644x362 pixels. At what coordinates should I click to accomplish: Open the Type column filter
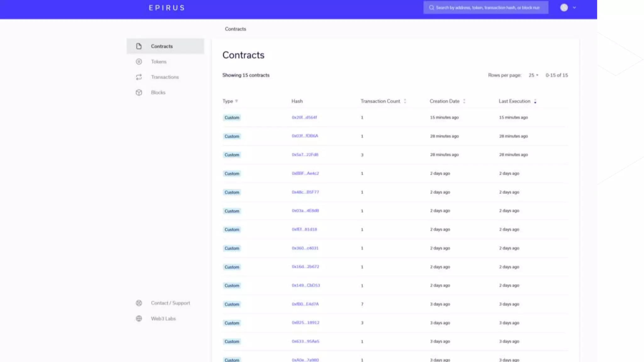(236, 101)
